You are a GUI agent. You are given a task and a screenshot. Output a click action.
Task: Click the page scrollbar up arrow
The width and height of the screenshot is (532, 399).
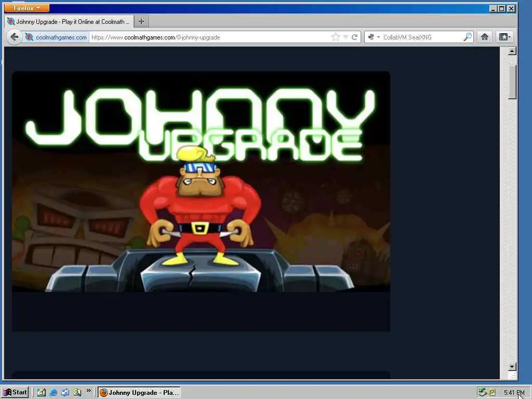pos(512,51)
